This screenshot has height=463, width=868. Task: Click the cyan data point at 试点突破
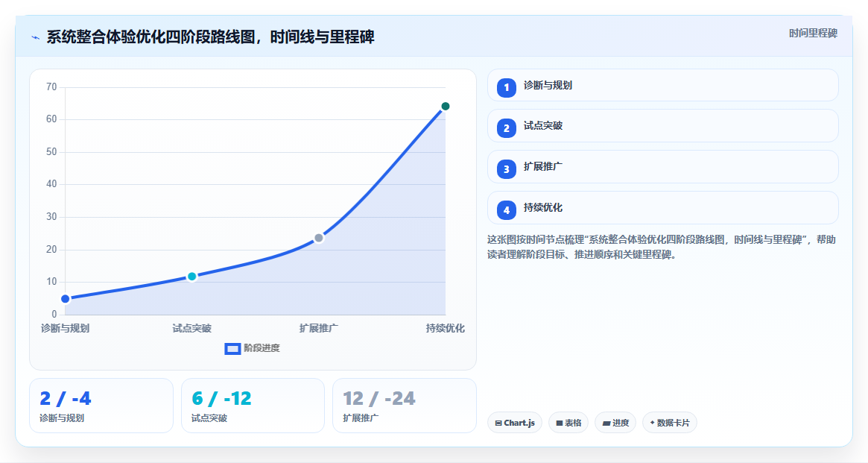[x=192, y=277]
